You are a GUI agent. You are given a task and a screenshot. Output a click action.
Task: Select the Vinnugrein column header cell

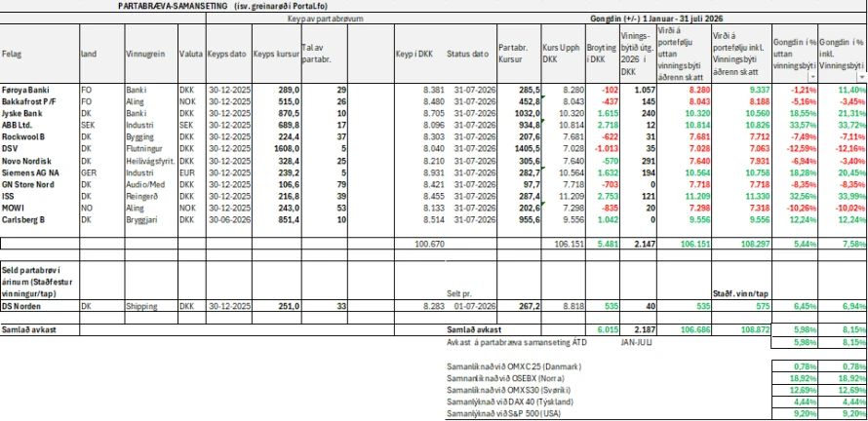[150, 54]
